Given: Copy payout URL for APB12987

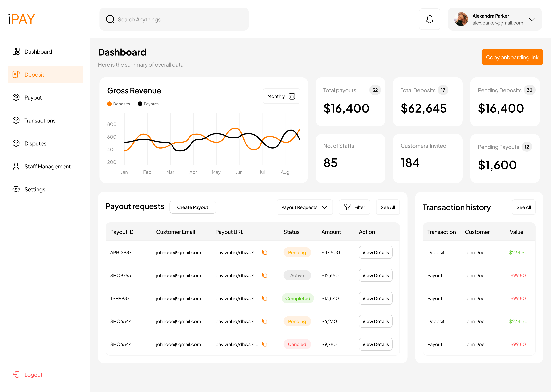Looking at the screenshot, I should pyautogui.click(x=265, y=252).
